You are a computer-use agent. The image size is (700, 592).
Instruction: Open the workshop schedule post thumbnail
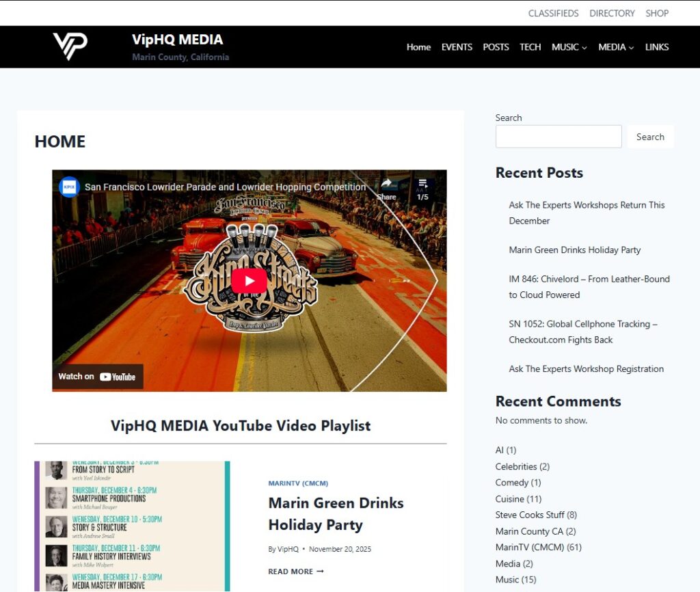coord(132,526)
